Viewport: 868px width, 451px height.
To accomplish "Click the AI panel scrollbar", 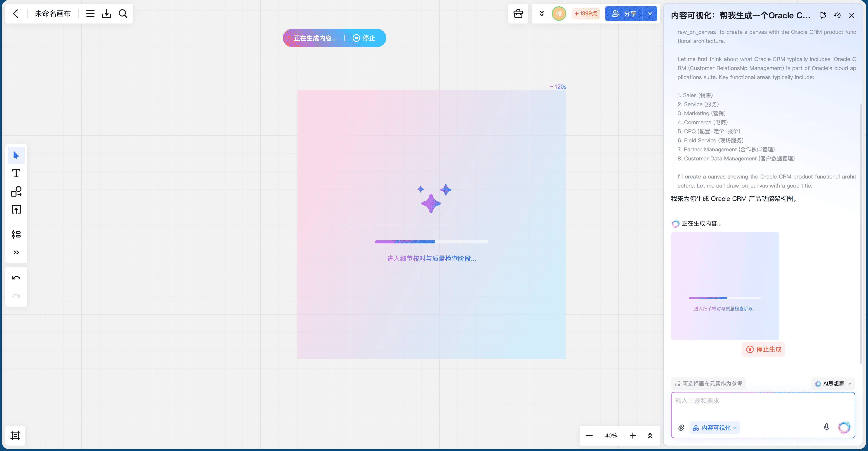I will click(x=861, y=234).
